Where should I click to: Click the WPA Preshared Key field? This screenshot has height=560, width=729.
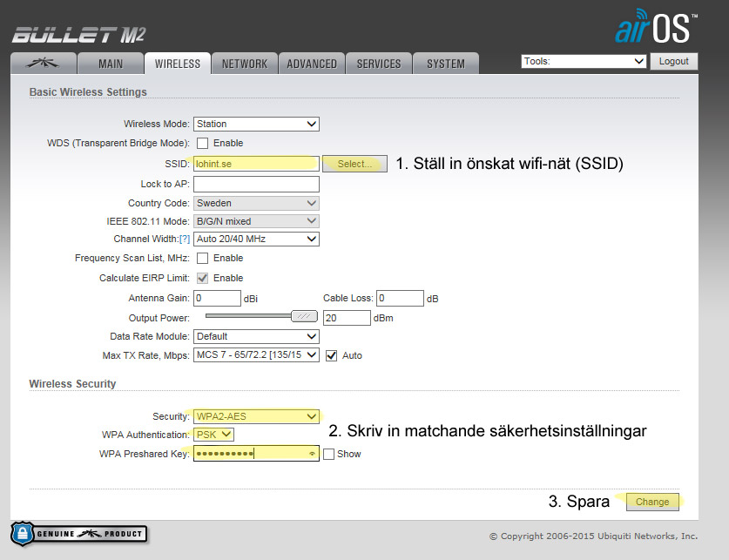tap(256, 454)
